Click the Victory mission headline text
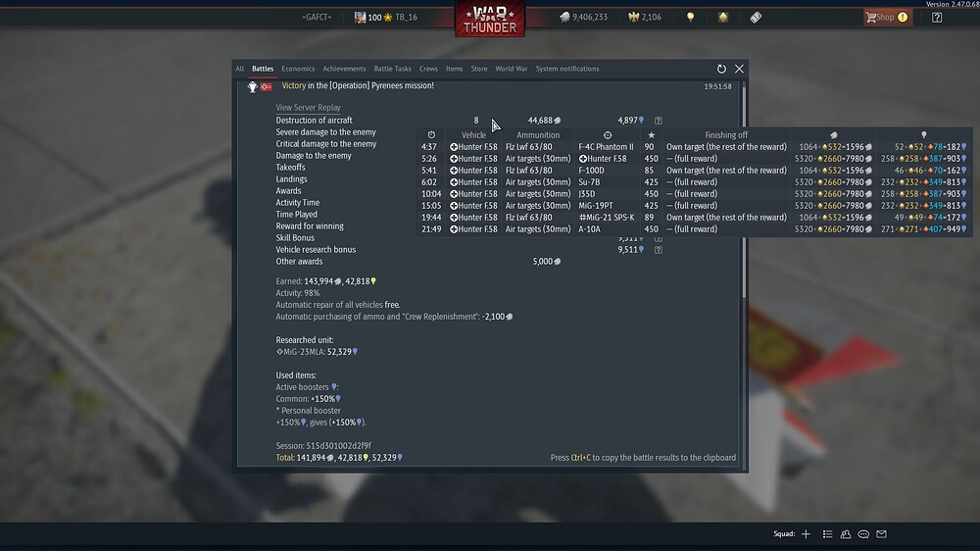The width and height of the screenshot is (980, 551). pyautogui.click(x=358, y=85)
